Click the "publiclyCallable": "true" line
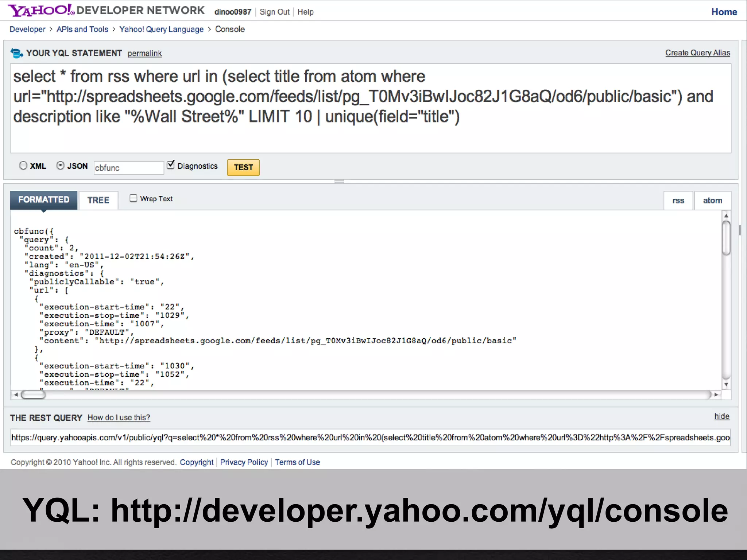 (x=97, y=282)
